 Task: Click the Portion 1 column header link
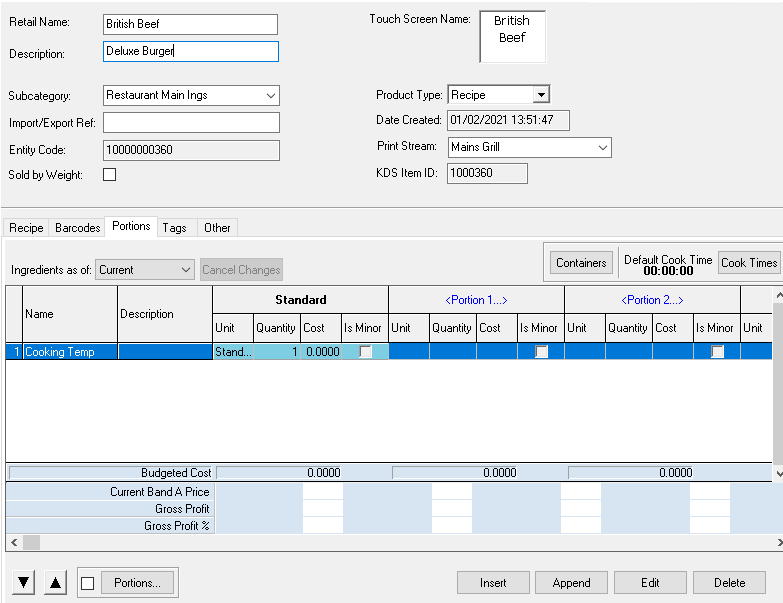point(476,300)
